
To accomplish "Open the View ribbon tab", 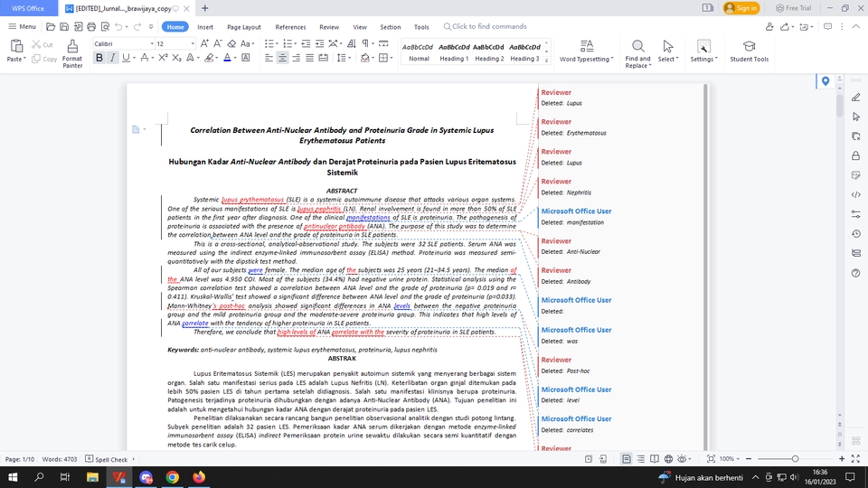I will click(360, 26).
